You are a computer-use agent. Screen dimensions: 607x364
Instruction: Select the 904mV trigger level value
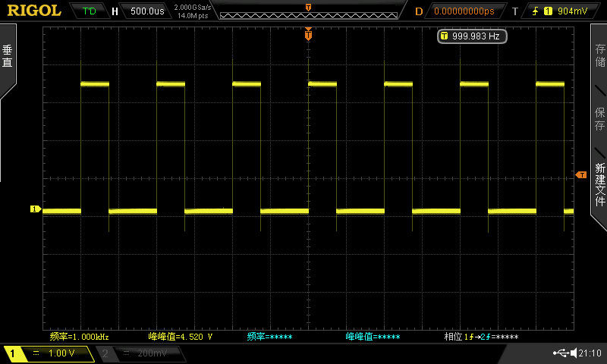click(x=572, y=11)
